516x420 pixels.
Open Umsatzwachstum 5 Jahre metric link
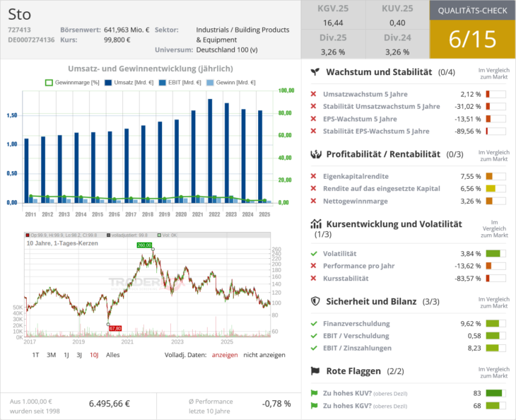pyautogui.click(x=365, y=94)
